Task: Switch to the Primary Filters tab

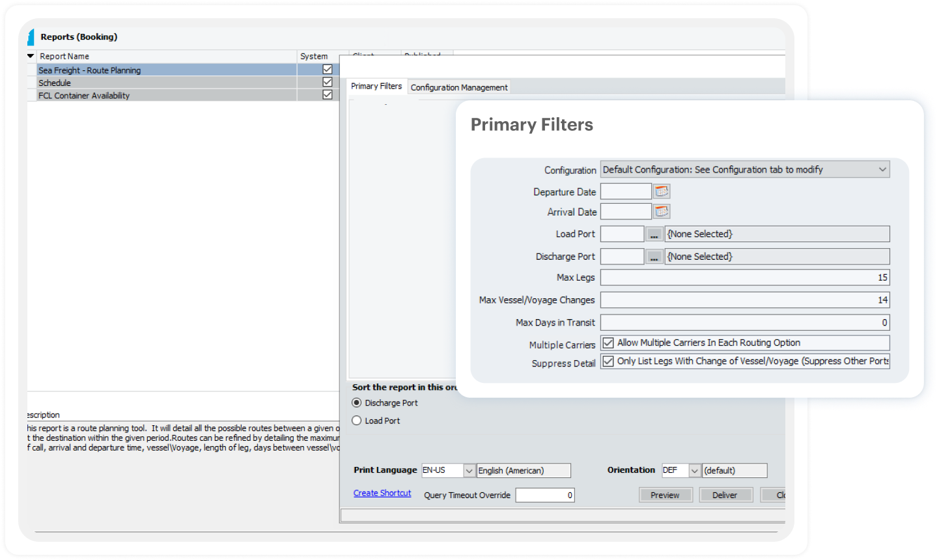Action: pos(376,87)
